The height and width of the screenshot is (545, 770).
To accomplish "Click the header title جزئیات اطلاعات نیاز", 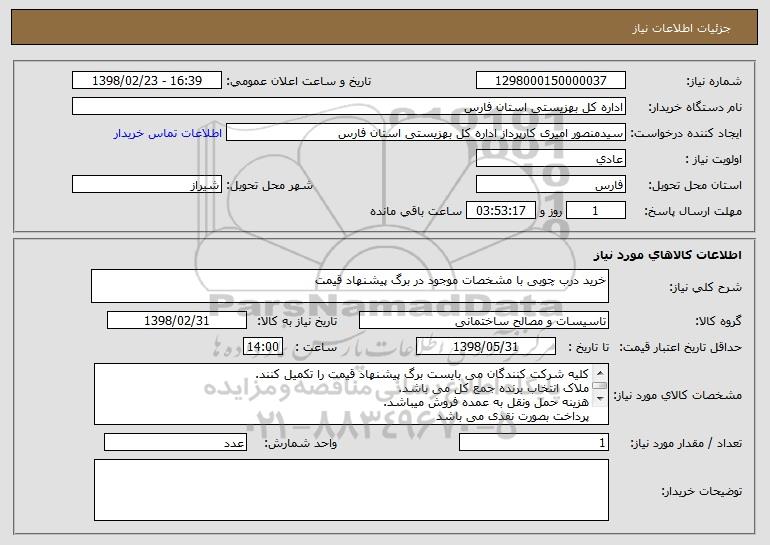I will click(681, 28).
